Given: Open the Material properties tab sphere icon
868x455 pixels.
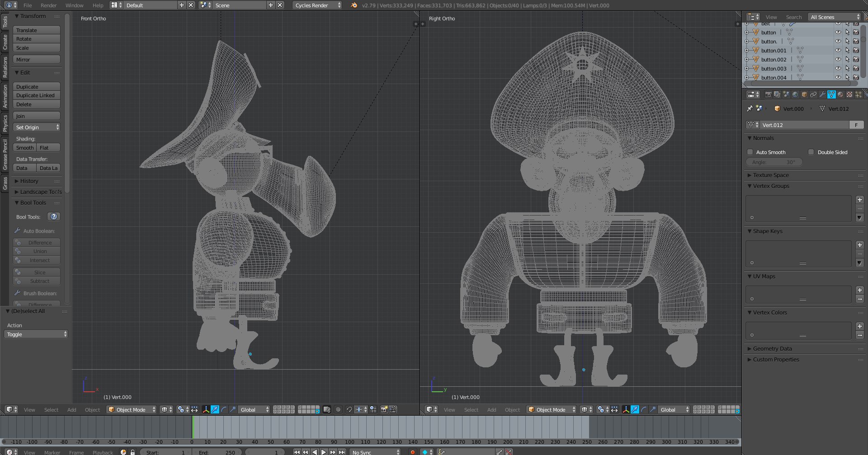Looking at the screenshot, I should 840,94.
